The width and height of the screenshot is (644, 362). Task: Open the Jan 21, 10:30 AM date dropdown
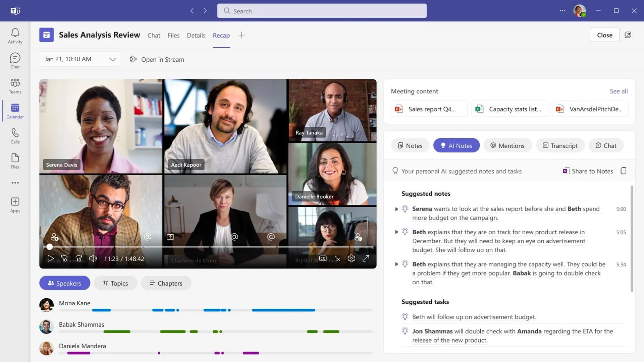pos(112,59)
